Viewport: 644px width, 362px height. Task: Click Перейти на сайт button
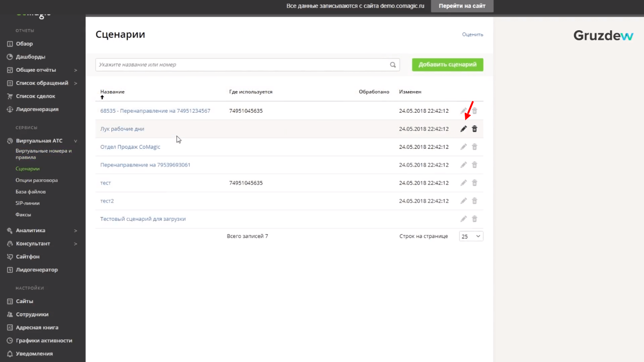[462, 6]
